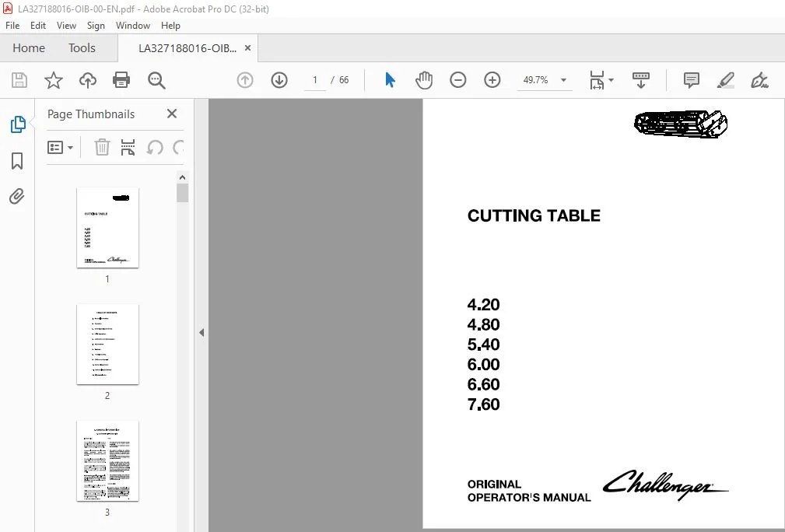Go to previous page arrow

[245, 80]
